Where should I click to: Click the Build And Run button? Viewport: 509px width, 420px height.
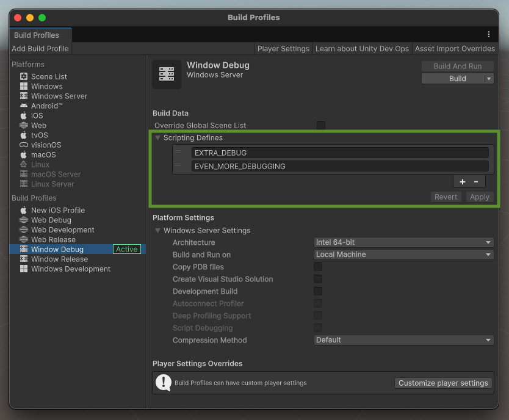[457, 66]
